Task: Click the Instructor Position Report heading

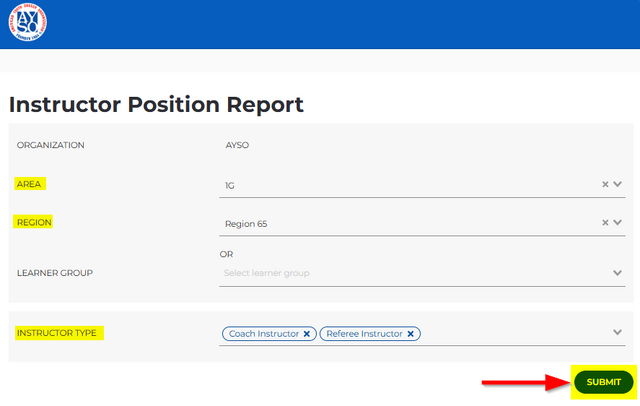Action: pos(156,104)
